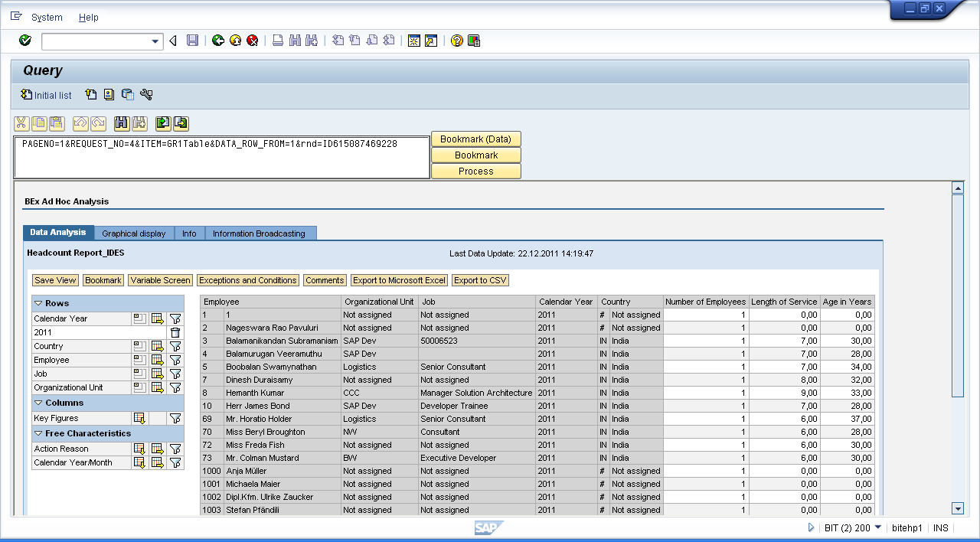Expand status bar system info dropdown arrow

click(x=877, y=527)
